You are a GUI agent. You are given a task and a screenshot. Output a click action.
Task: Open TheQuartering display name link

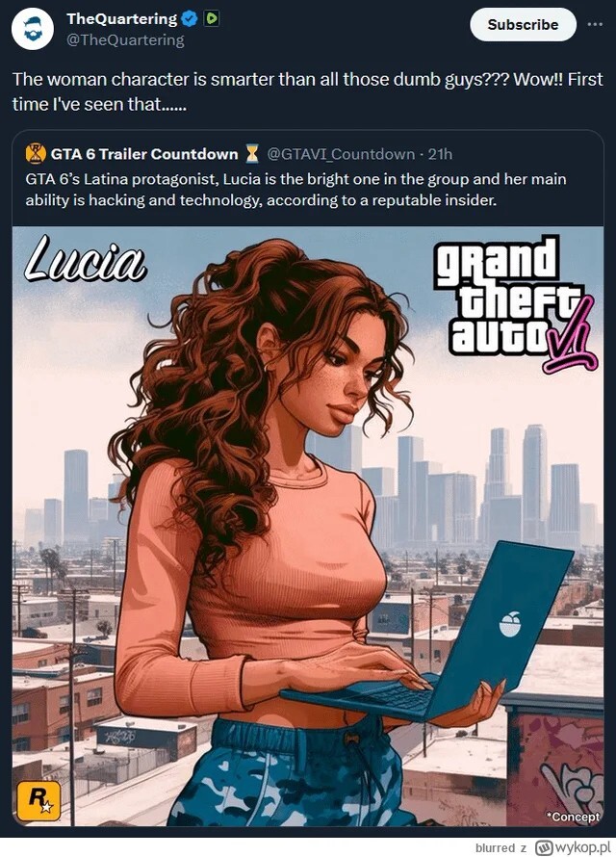pyautogui.click(x=122, y=19)
